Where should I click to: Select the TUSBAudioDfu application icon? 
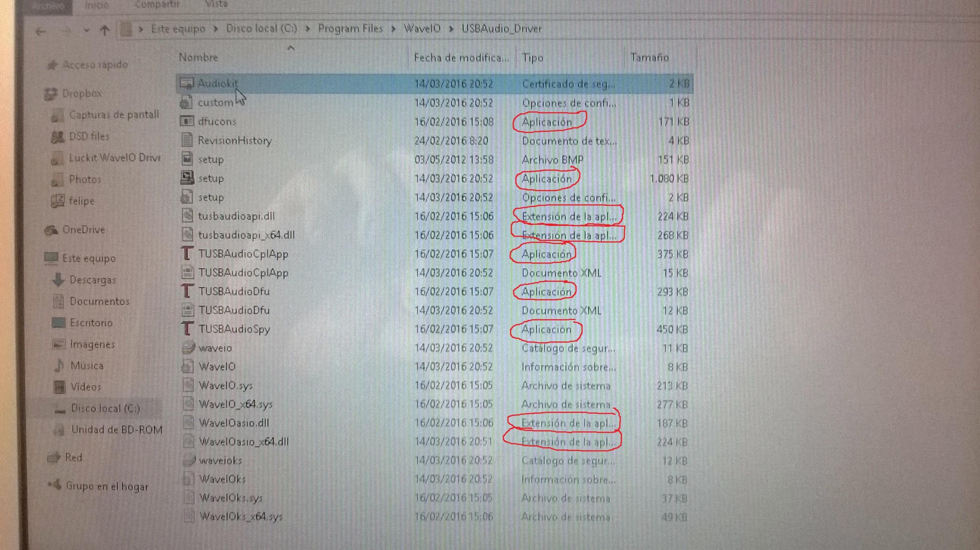[187, 291]
